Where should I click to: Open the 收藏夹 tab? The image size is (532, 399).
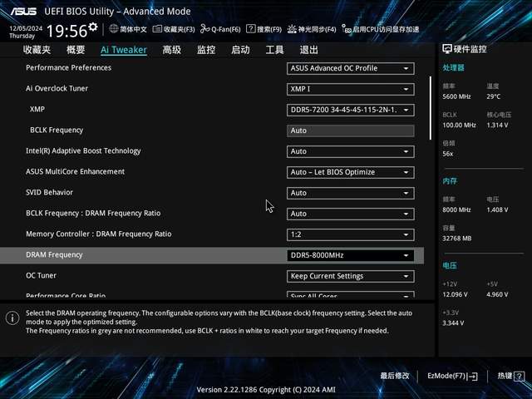[x=37, y=50]
